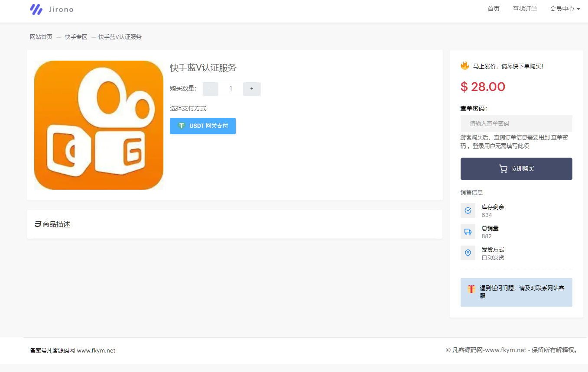Click the 请输入查单密码 input field
Screen dimensions: 588x372
click(x=517, y=123)
